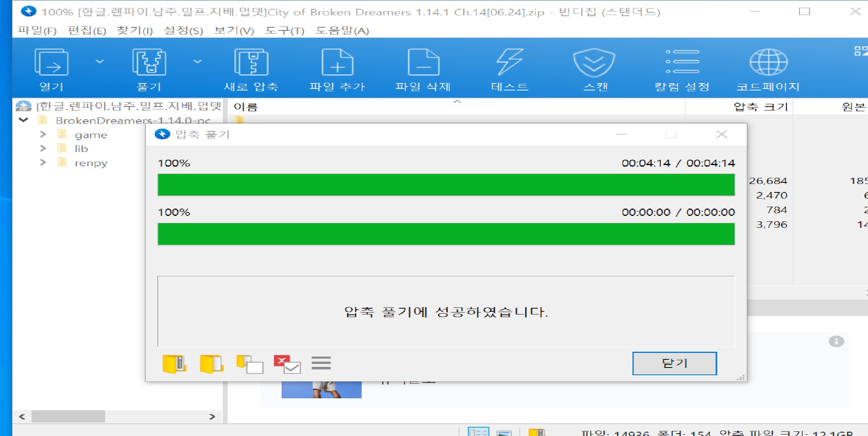Screen dimensions: 868x436
Task: Open the hamburger menu in the extraction dialog
Action: click(x=321, y=363)
